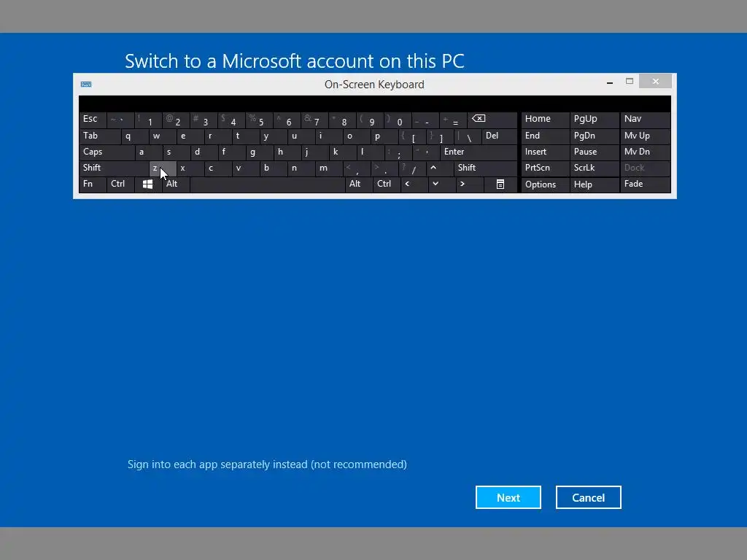Click the backspace key icon
747x560 pixels.
[x=492, y=120]
